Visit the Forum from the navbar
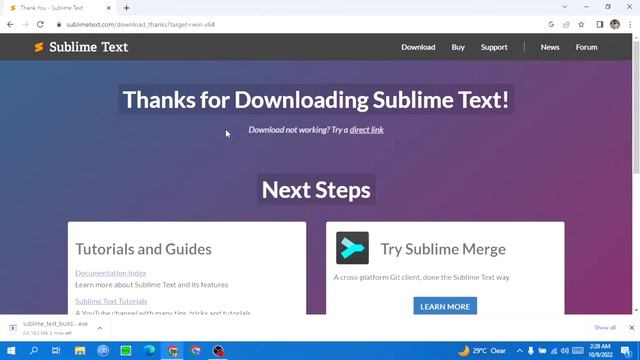The width and height of the screenshot is (640, 360). (587, 47)
